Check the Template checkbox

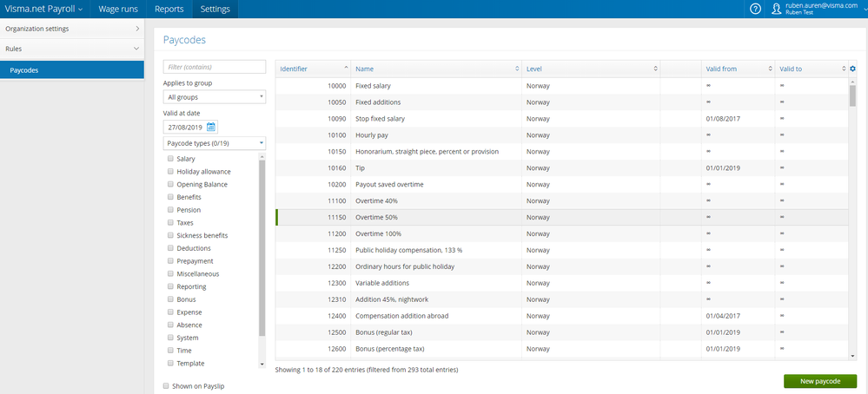click(x=170, y=363)
